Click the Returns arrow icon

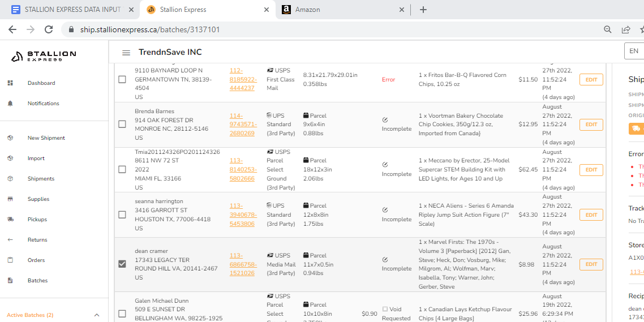[x=10, y=240]
